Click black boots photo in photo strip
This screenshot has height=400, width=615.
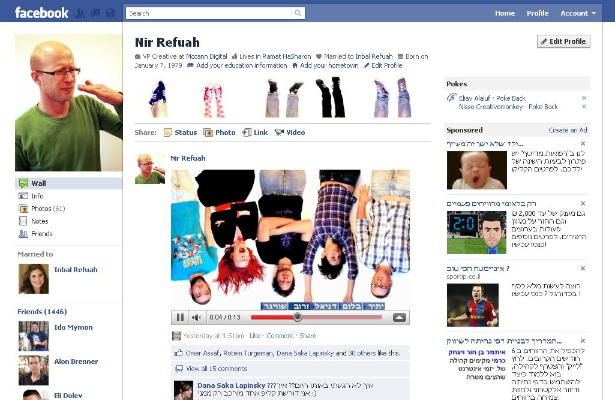coord(331,97)
